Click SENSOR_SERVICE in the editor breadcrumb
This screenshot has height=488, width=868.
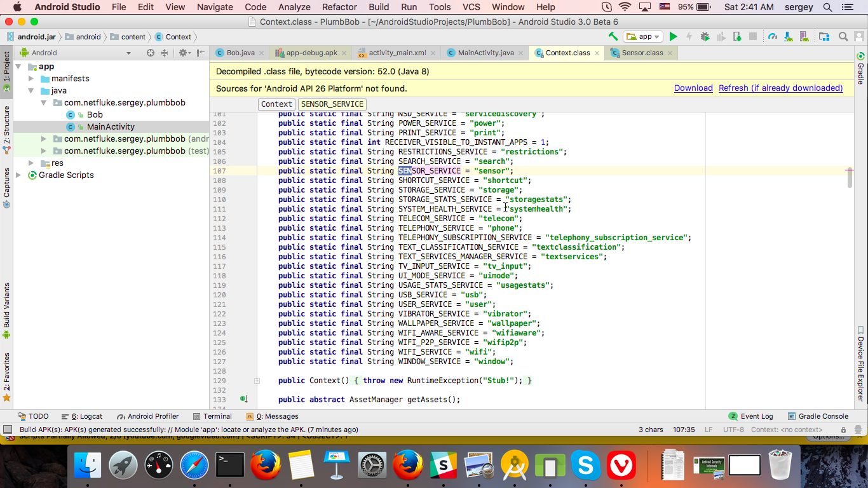coord(332,104)
